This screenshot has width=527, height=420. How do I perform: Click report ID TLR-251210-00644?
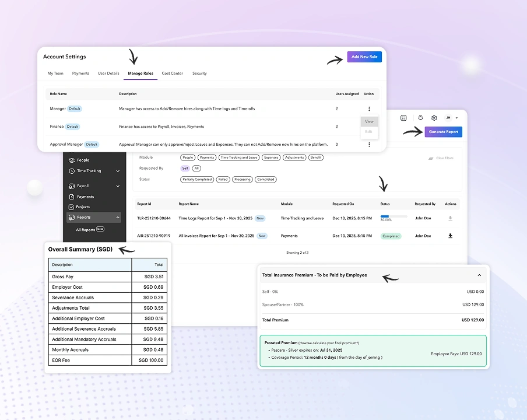(x=154, y=218)
